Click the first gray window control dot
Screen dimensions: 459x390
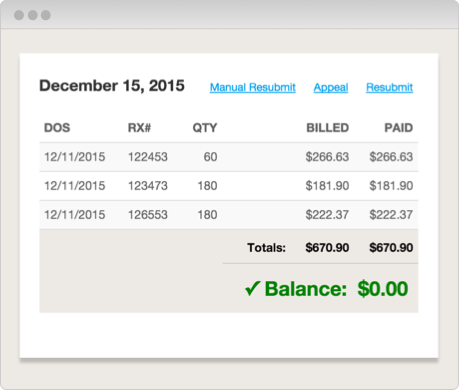[x=19, y=15]
